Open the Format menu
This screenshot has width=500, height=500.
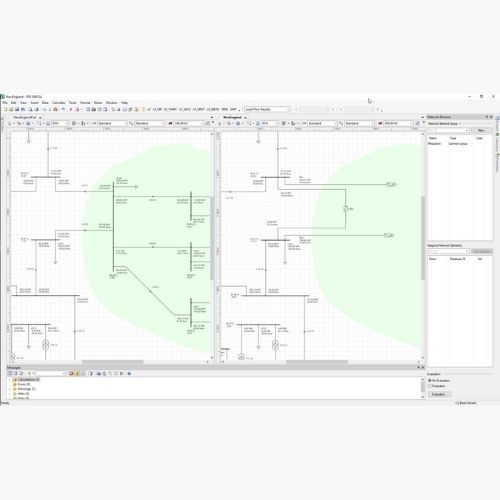(x=85, y=103)
